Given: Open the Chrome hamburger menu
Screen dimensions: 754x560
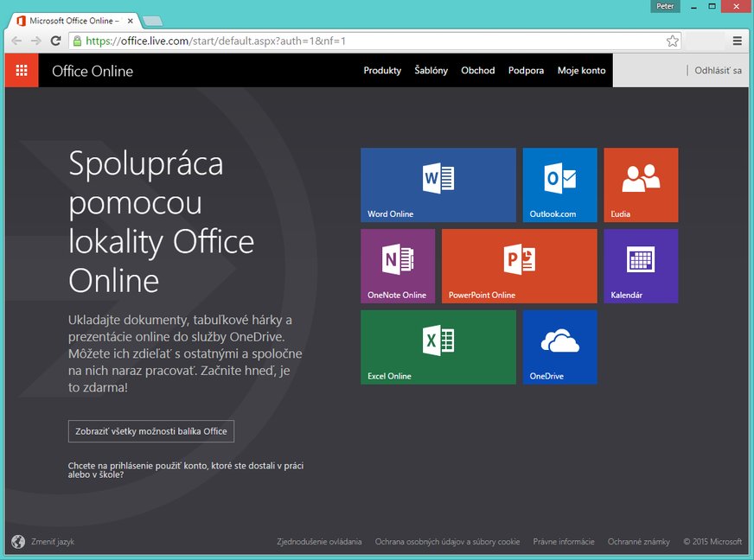Looking at the screenshot, I should (738, 41).
